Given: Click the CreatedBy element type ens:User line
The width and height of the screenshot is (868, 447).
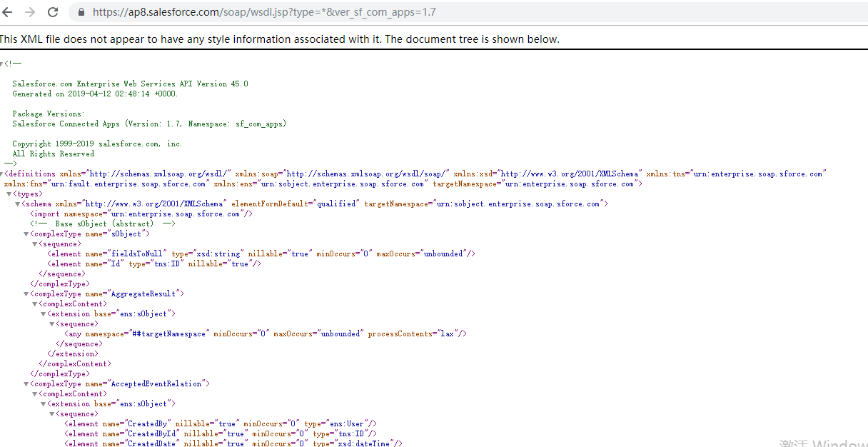Looking at the screenshot, I should tap(221, 423).
